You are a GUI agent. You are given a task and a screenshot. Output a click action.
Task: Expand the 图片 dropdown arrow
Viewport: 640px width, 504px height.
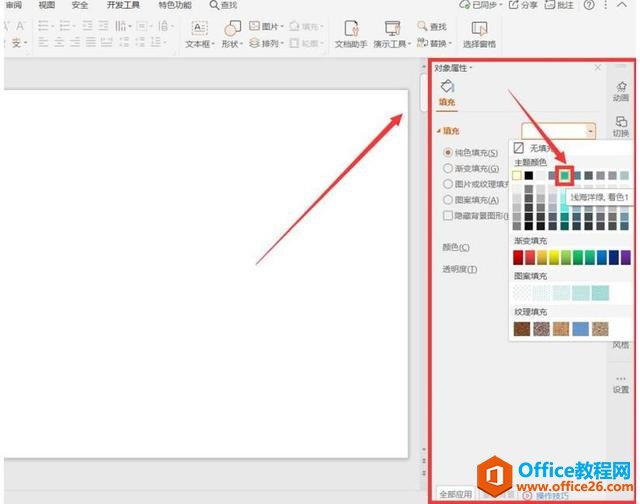tap(282, 27)
